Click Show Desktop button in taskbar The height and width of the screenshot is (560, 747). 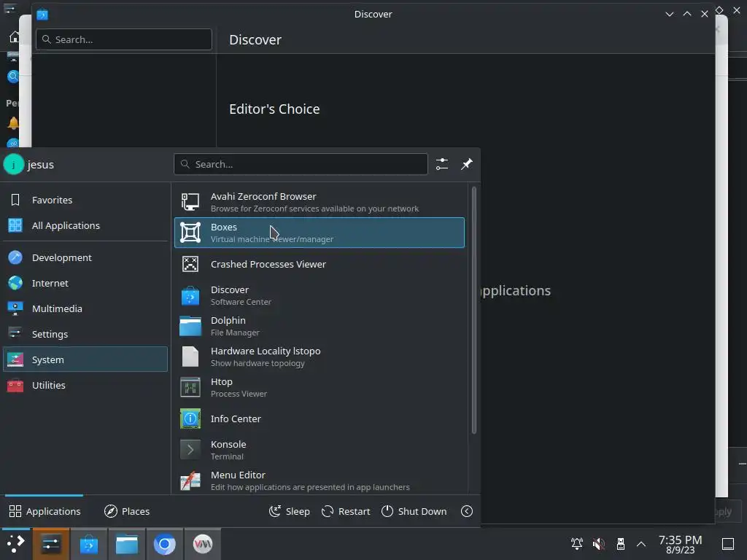coord(728,544)
